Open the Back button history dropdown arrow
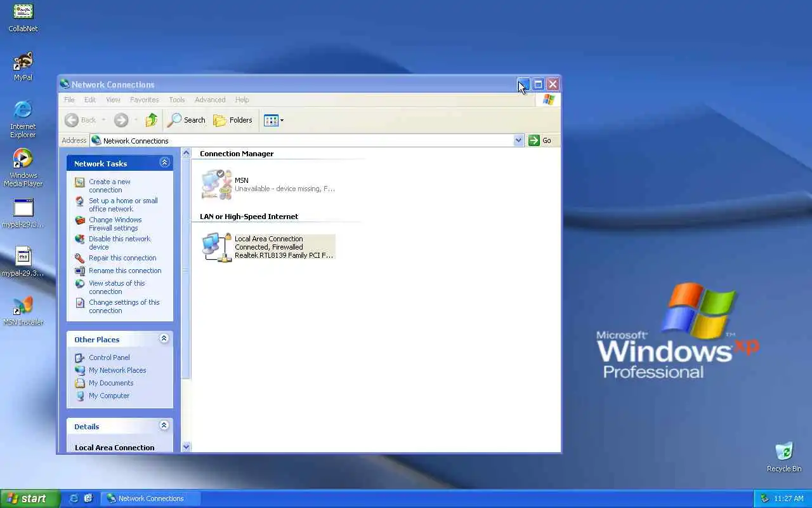Image resolution: width=812 pixels, height=508 pixels. point(103,120)
